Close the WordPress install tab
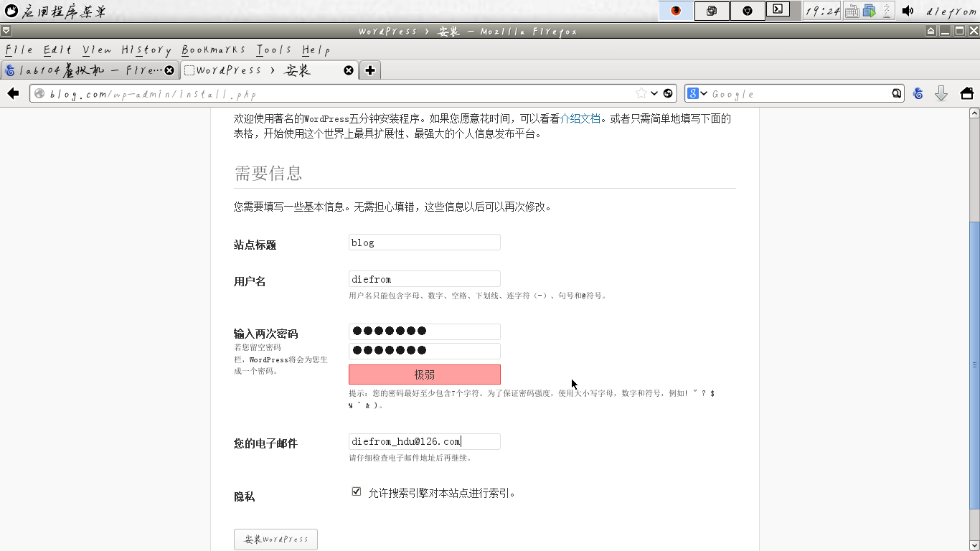The height and width of the screenshot is (551, 980). (x=349, y=70)
